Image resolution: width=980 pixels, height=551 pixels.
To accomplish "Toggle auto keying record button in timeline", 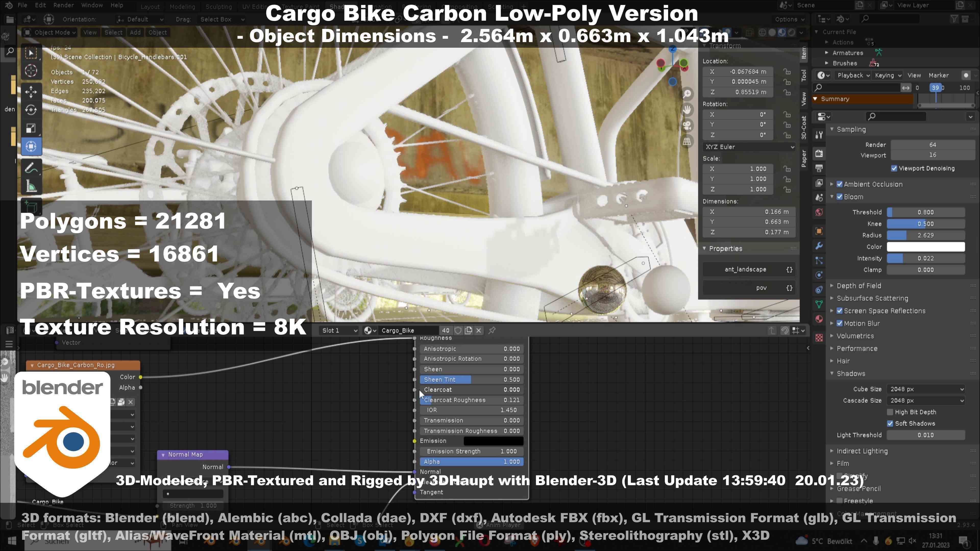I will pos(966,75).
